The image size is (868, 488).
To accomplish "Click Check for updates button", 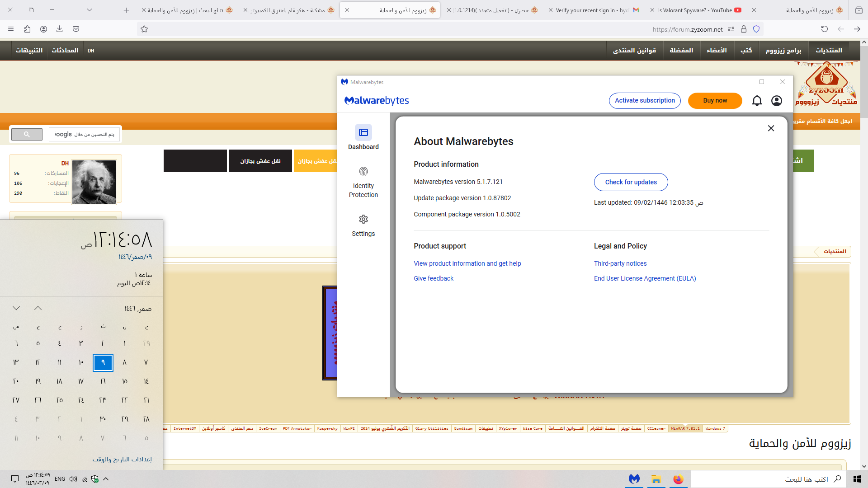I will [631, 182].
